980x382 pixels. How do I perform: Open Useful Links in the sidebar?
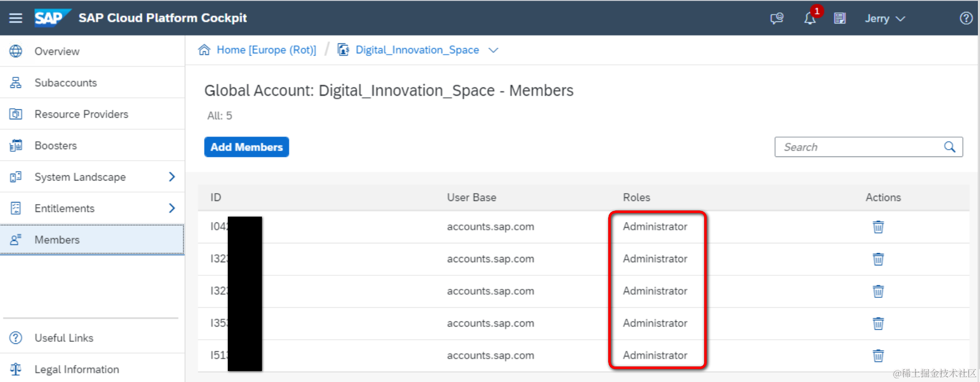(64, 338)
